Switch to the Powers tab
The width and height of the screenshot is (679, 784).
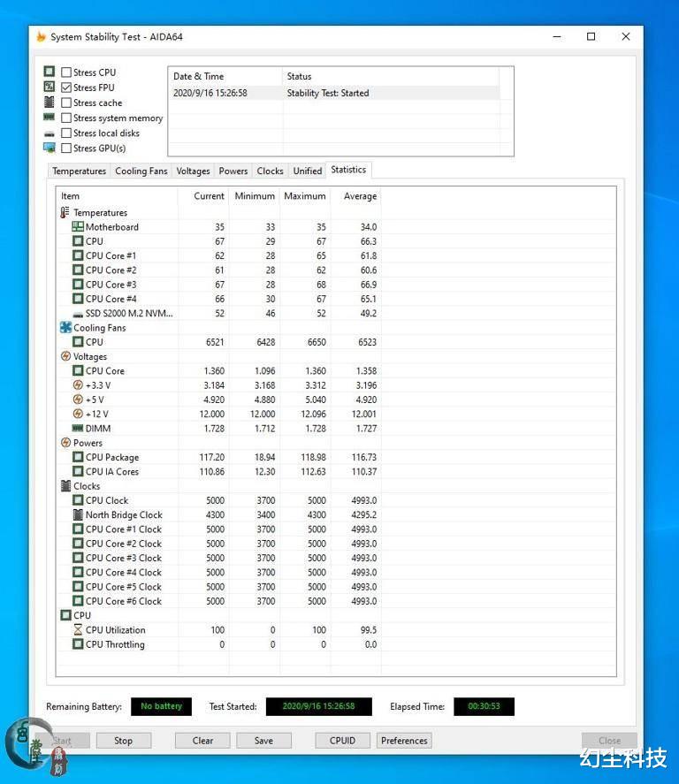(x=233, y=171)
